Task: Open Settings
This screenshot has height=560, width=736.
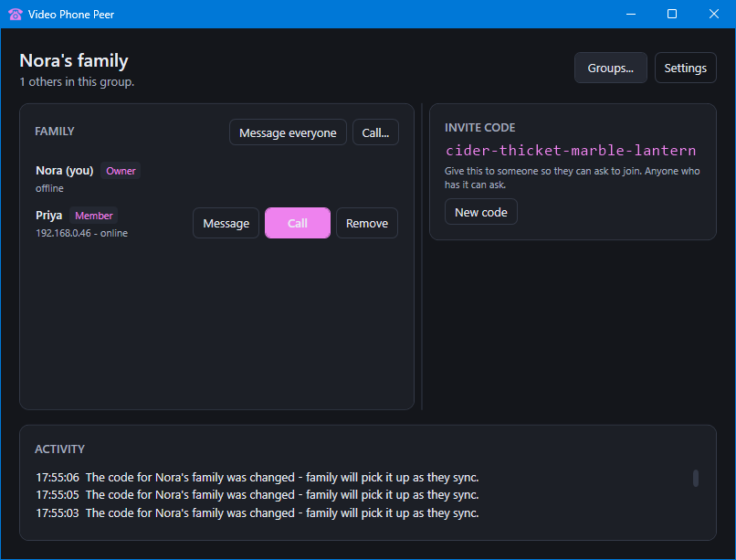Action: (685, 69)
